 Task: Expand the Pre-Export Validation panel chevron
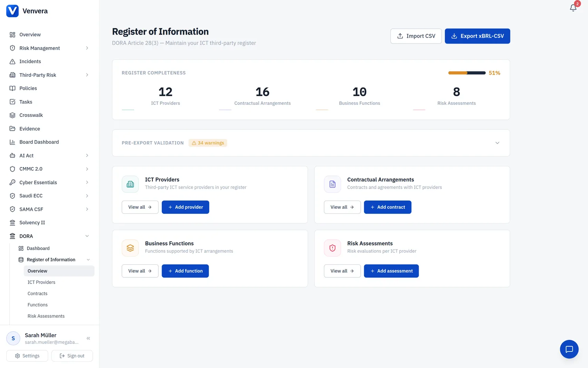(x=497, y=143)
